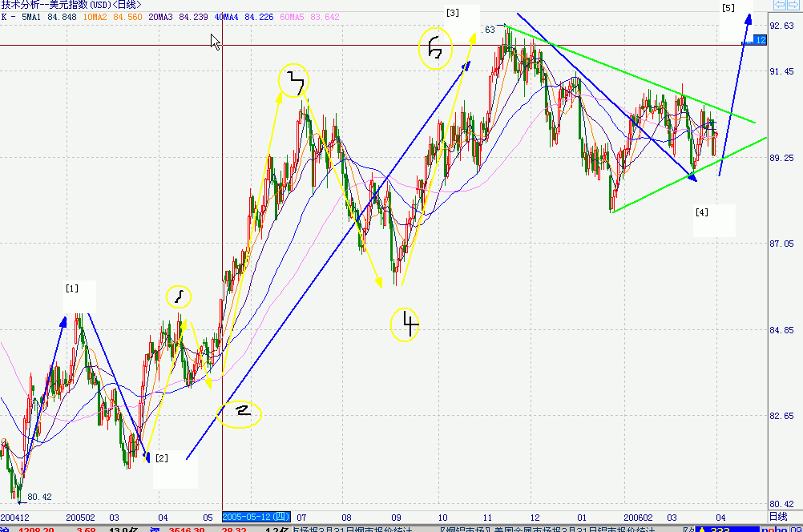The width and height of the screenshot is (803, 532).
Task: Click the 01 month label on time axis
Action: pyautogui.click(x=582, y=517)
